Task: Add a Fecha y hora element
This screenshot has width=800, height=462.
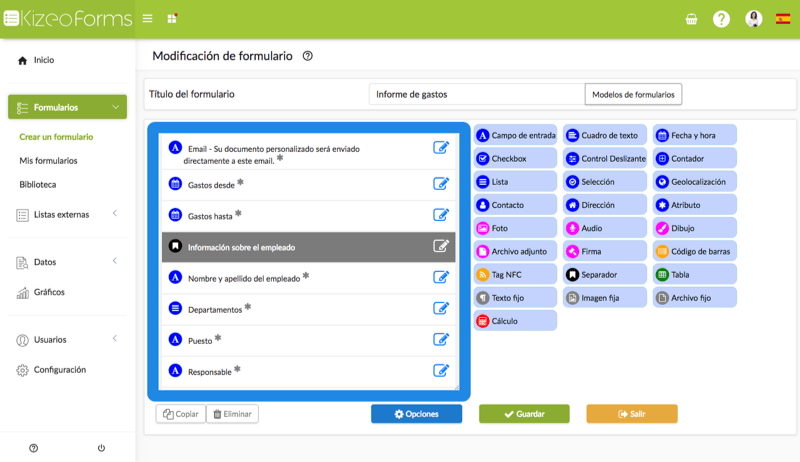Action: [695, 135]
